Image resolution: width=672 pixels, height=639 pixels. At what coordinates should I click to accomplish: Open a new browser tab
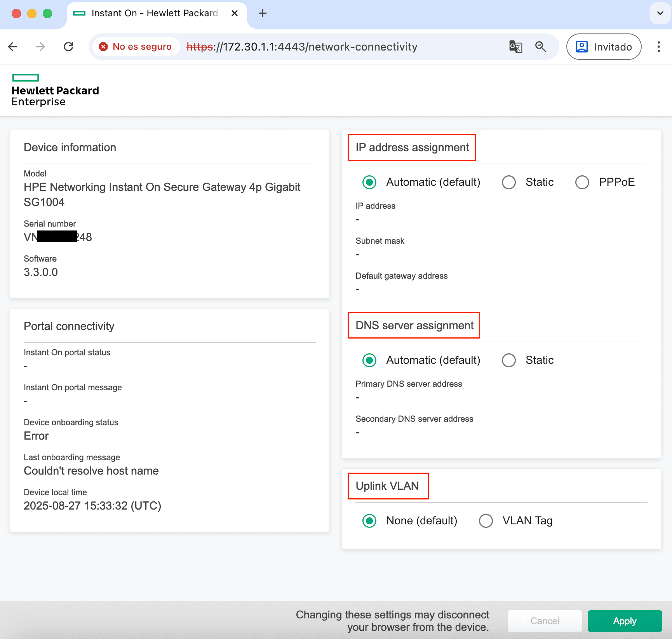[x=263, y=13]
